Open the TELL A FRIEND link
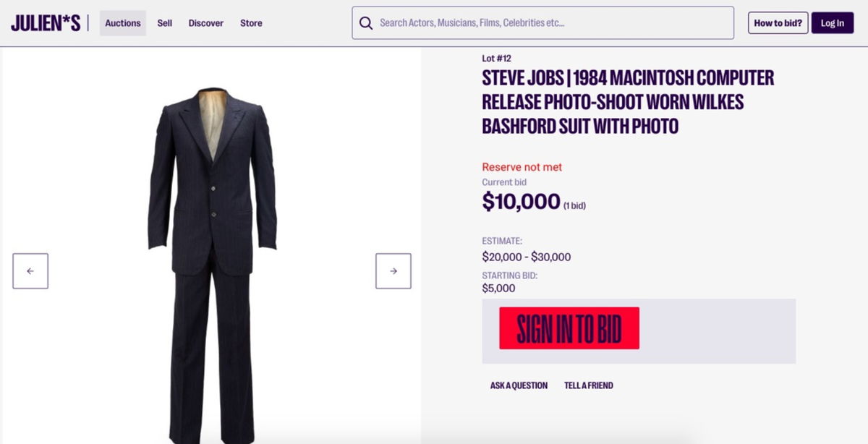This screenshot has width=868, height=444. tap(588, 385)
